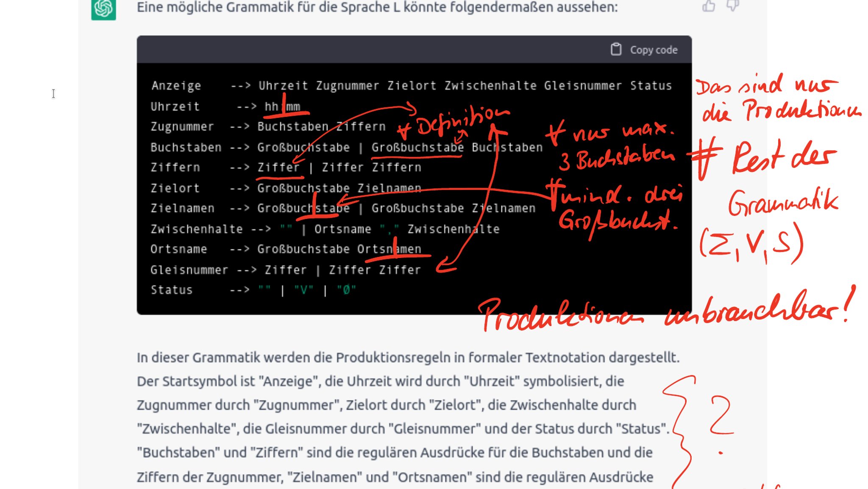The image size is (868, 489).
Task: Click the word 'Status' starting the last code line
Action: pos(172,290)
